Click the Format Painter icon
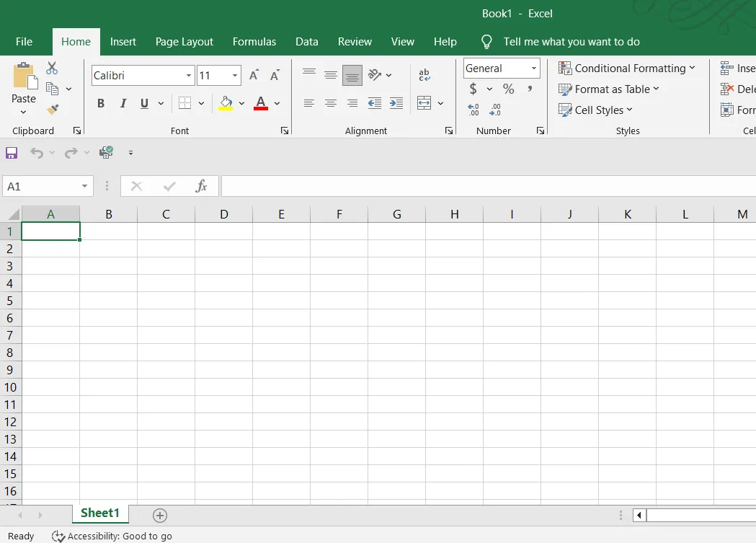The height and width of the screenshot is (543, 756). click(52, 109)
